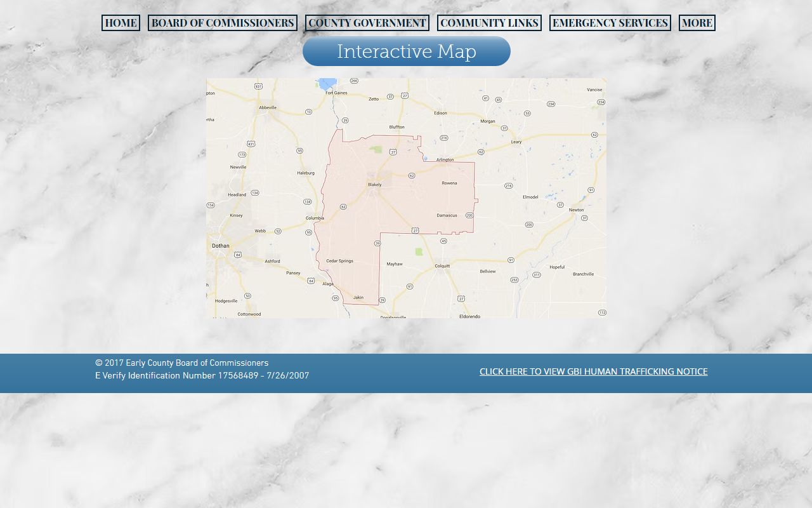Click Newton label on the map
Viewport: 812px width, 508px height.
(x=576, y=210)
